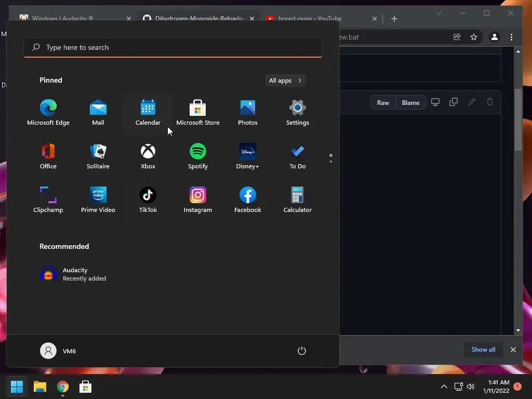Click the Windows Start button

pos(17,387)
